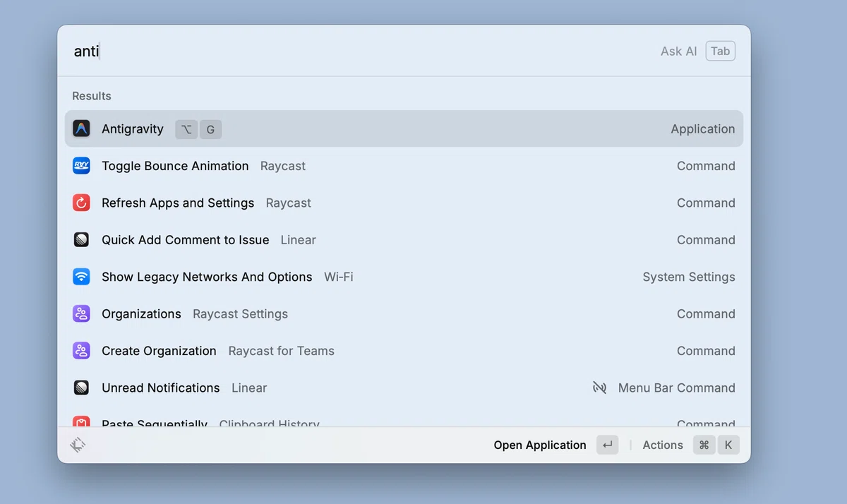
Task: Click the Return key icon
Action: coord(607,445)
